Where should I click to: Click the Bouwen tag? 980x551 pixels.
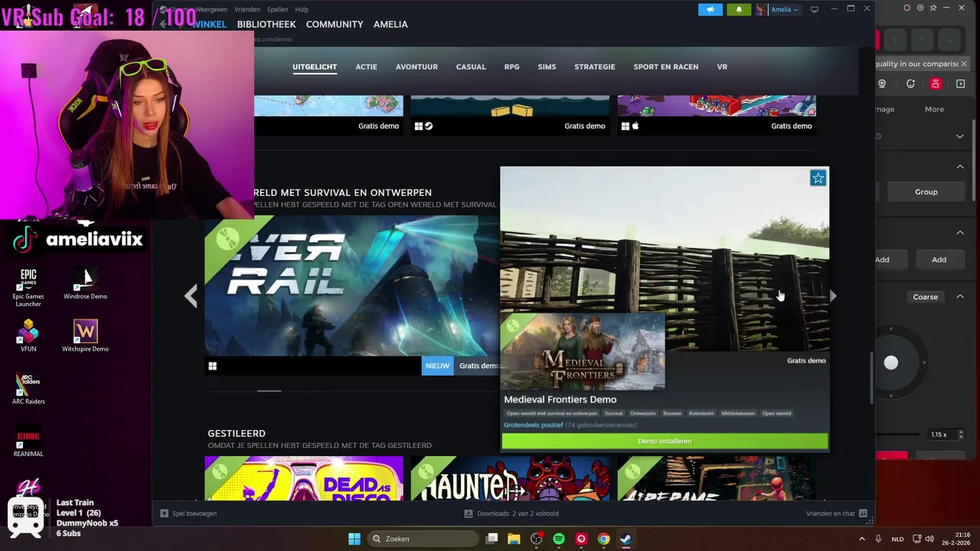click(x=672, y=413)
